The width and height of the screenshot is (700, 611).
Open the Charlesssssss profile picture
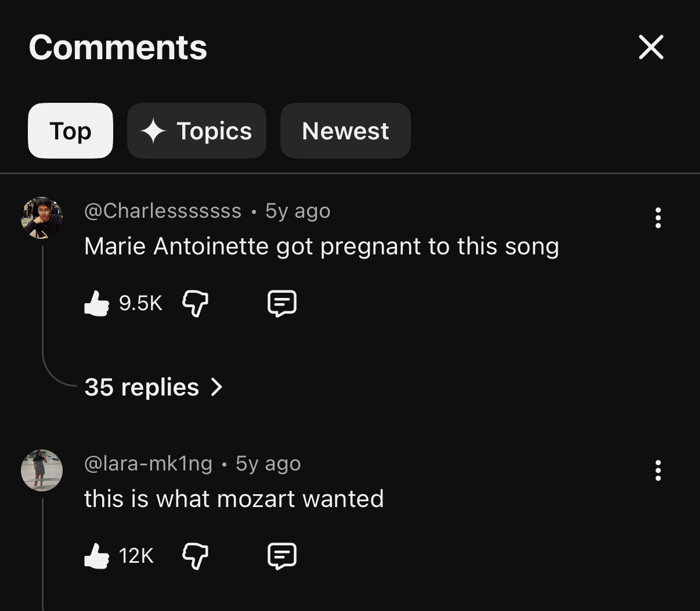[x=42, y=218]
